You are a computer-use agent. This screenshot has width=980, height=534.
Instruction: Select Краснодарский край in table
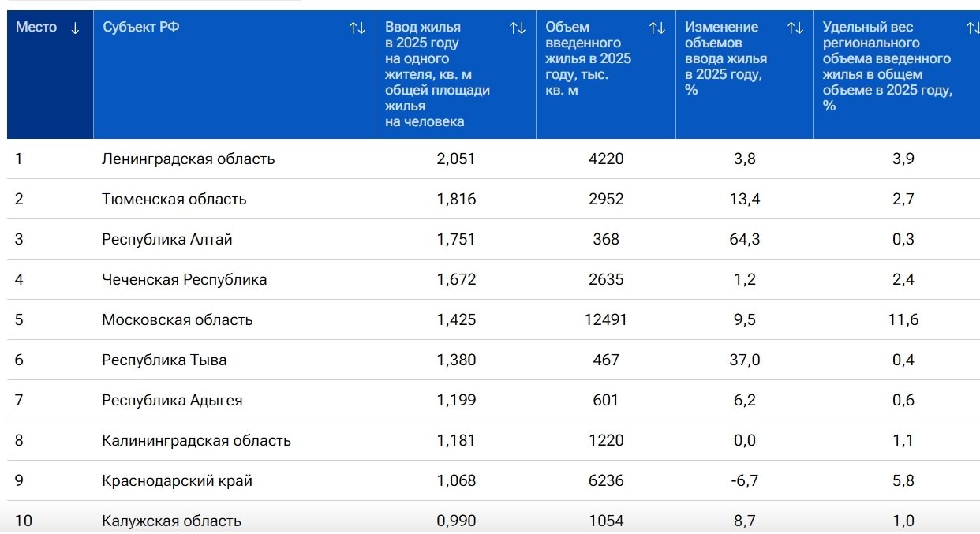(x=178, y=481)
